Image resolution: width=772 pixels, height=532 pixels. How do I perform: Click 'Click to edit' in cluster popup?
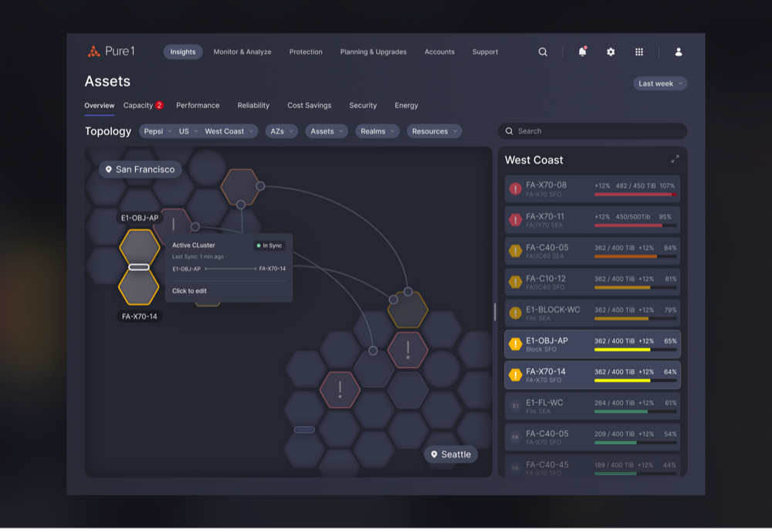[189, 290]
